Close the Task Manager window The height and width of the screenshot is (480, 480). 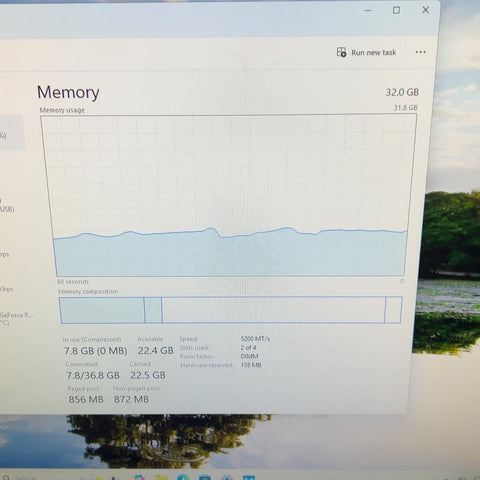[x=426, y=10]
